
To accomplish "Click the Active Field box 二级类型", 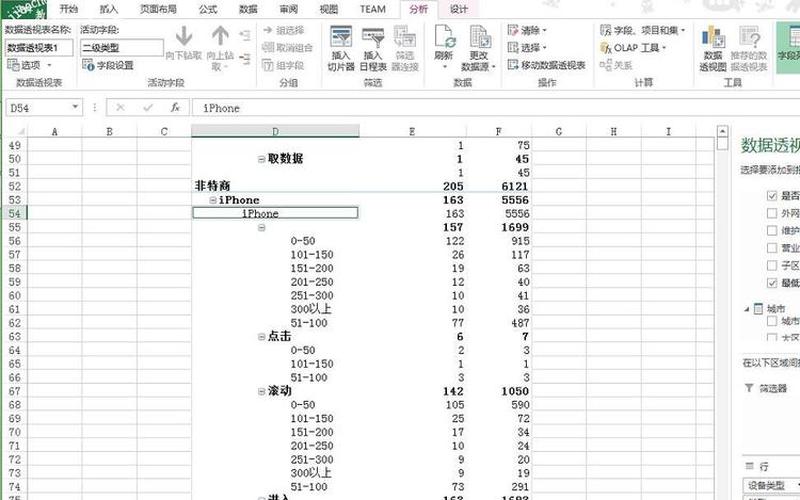I will click(x=122, y=48).
